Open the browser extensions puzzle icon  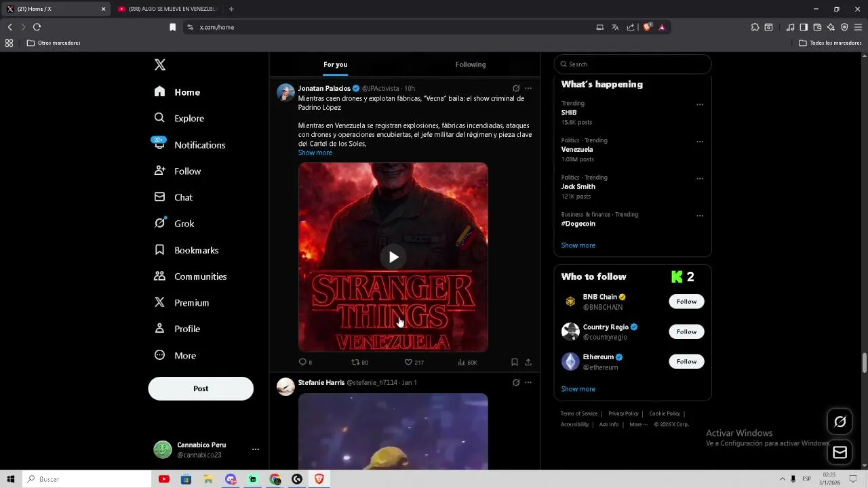(755, 27)
